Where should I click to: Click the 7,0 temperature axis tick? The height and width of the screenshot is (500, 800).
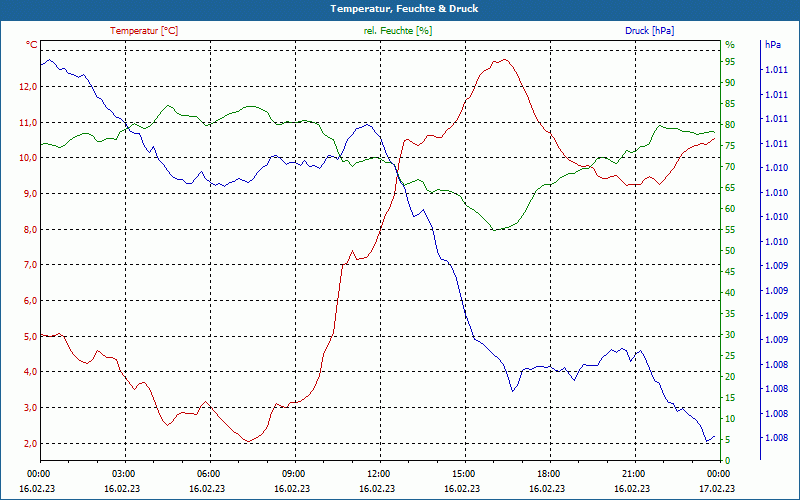click(x=30, y=265)
